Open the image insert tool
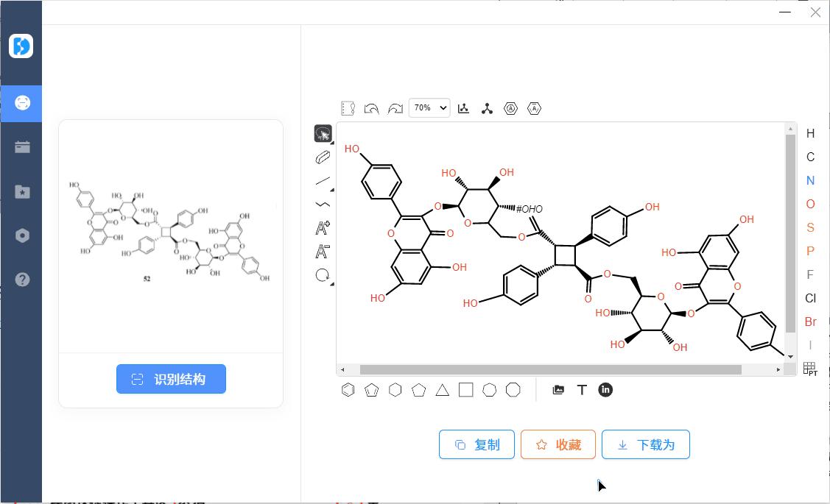Image resolution: width=830 pixels, height=504 pixels. click(x=558, y=390)
